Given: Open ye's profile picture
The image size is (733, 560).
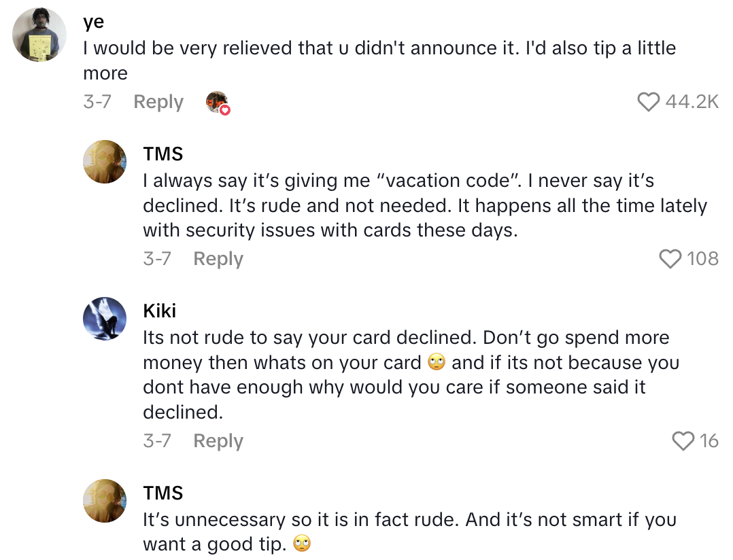Looking at the screenshot, I should [x=40, y=35].
